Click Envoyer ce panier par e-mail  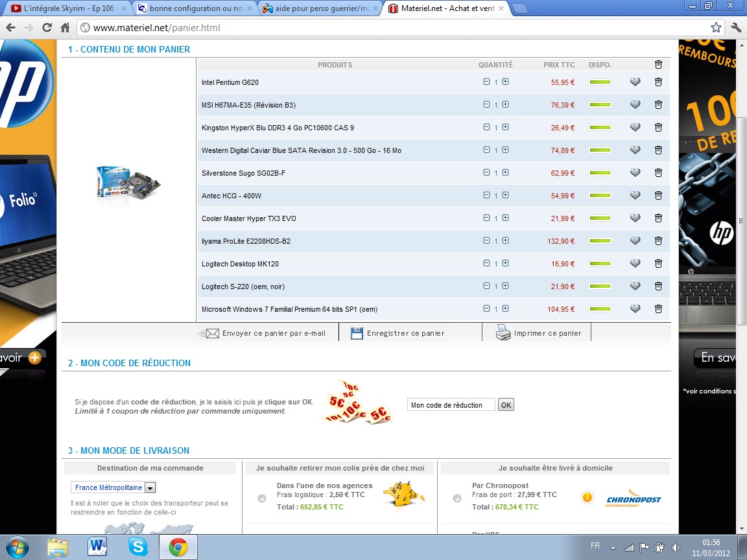[266, 333]
